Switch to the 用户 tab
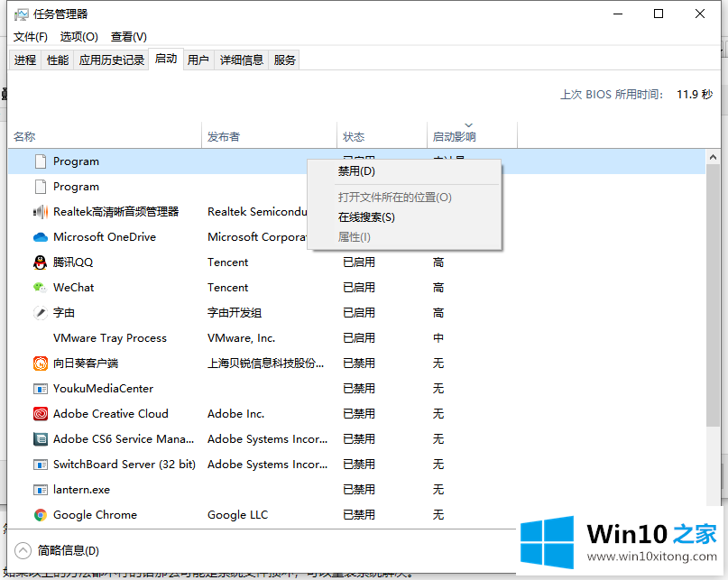 coord(198,60)
